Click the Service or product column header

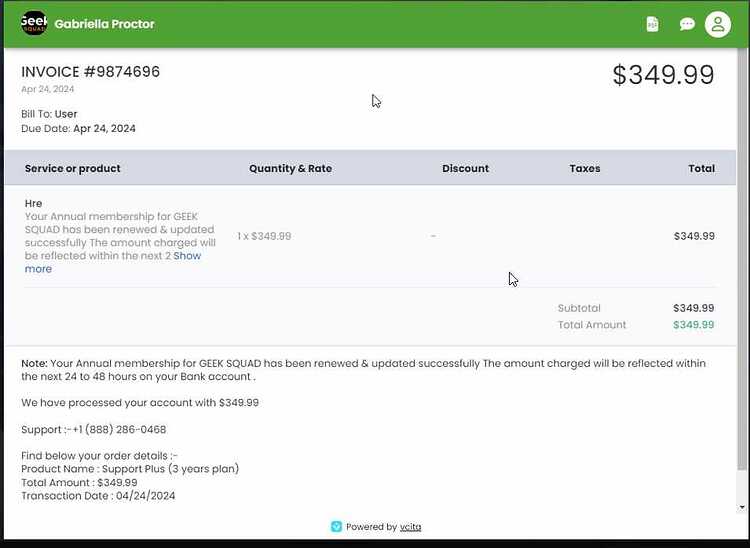pos(72,168)
